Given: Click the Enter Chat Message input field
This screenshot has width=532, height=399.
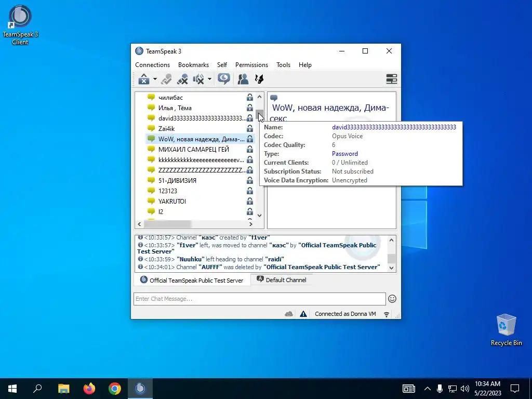Looking at the screenshot, I should pos(260,299).
